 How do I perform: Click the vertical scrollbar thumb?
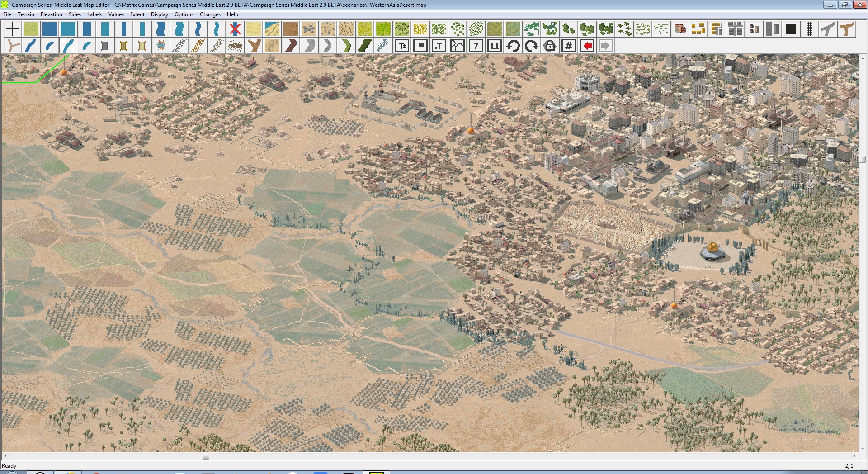pos(863,159)
